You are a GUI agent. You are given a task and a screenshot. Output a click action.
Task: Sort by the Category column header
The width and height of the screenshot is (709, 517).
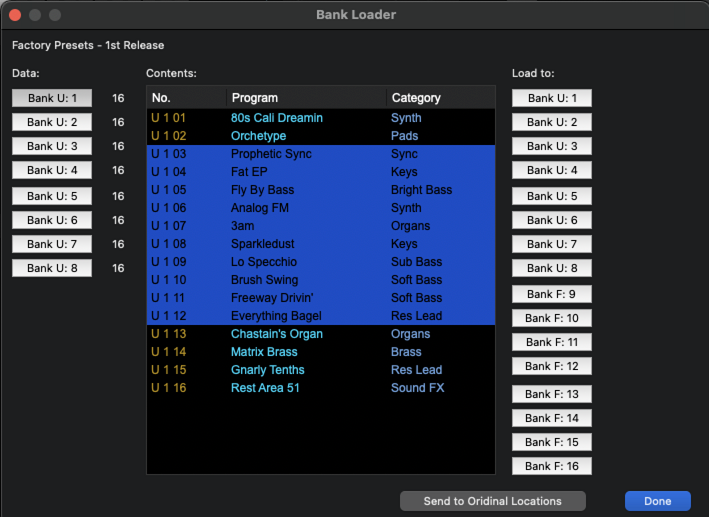(x=440, y=98)
